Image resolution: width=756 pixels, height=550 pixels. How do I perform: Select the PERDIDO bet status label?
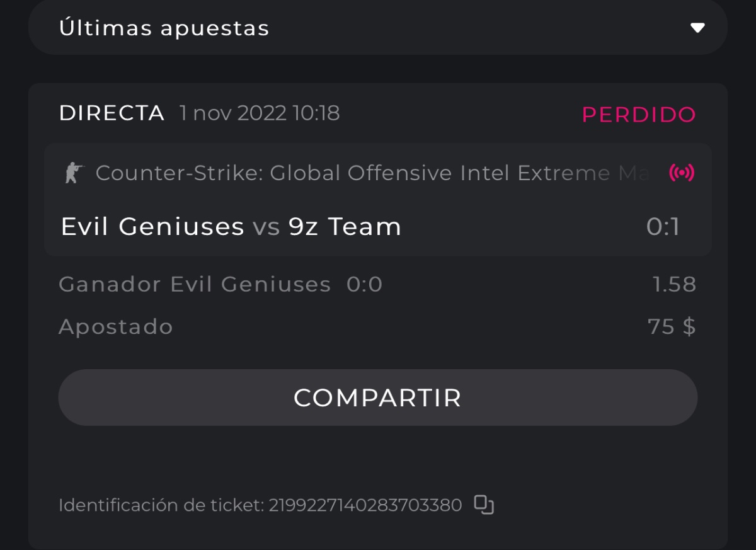(x=639, y=115)
